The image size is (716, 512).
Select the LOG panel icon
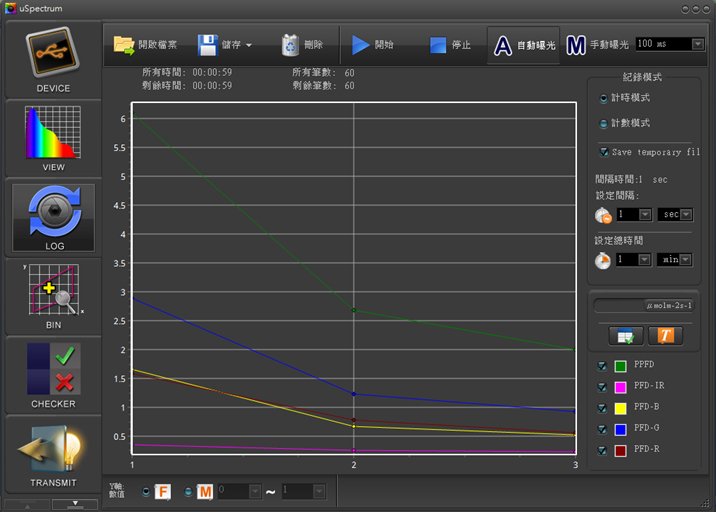(x=54, y=212)
